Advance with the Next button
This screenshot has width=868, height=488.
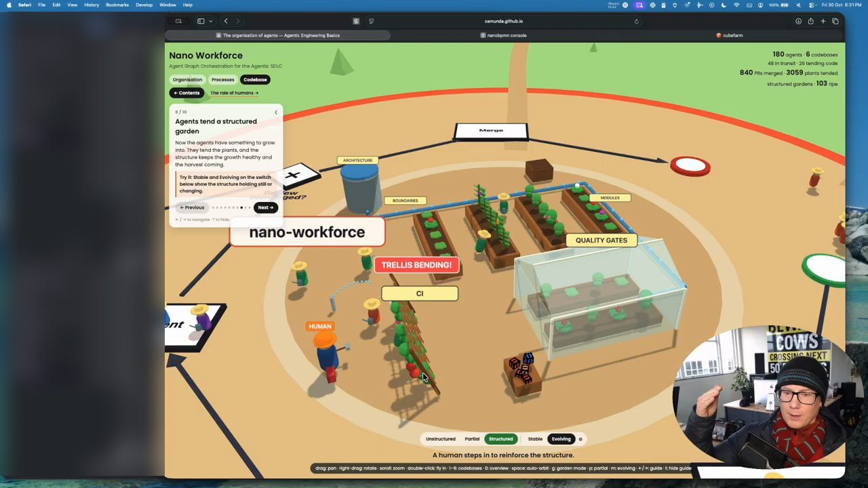point(265,207)
